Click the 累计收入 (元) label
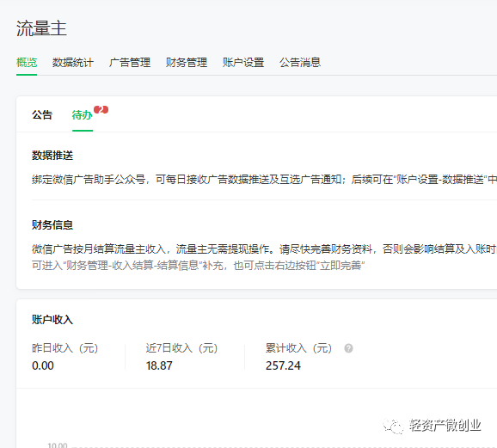Viewport: 497px width, 448px height. (298, 348)
